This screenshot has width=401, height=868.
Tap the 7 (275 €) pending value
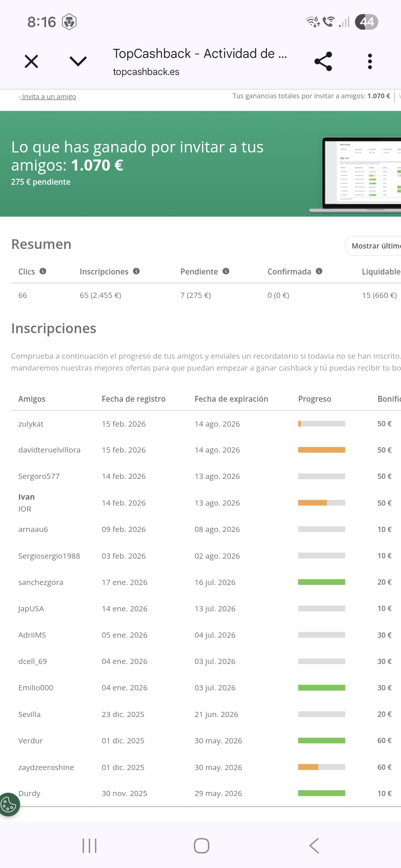pos(196,295)
